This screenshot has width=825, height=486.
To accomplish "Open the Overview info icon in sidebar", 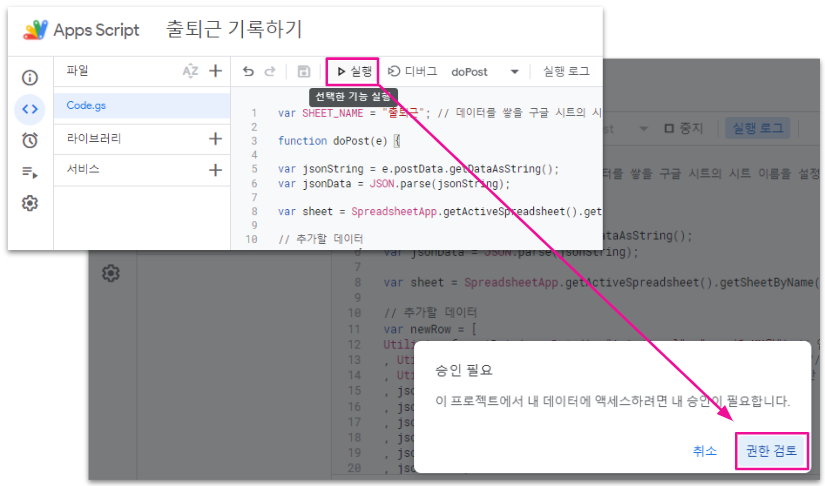I will click(x=30, y=78).
